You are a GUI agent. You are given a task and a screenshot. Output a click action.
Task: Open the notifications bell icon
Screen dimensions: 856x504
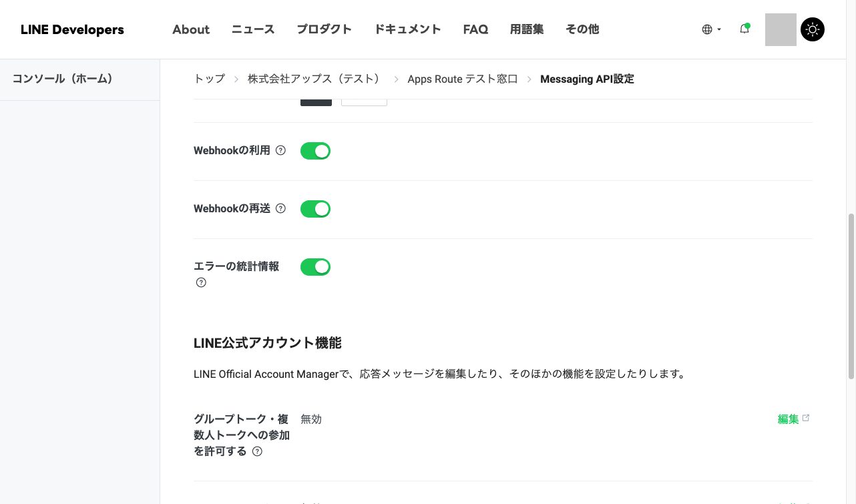[744, 29]
